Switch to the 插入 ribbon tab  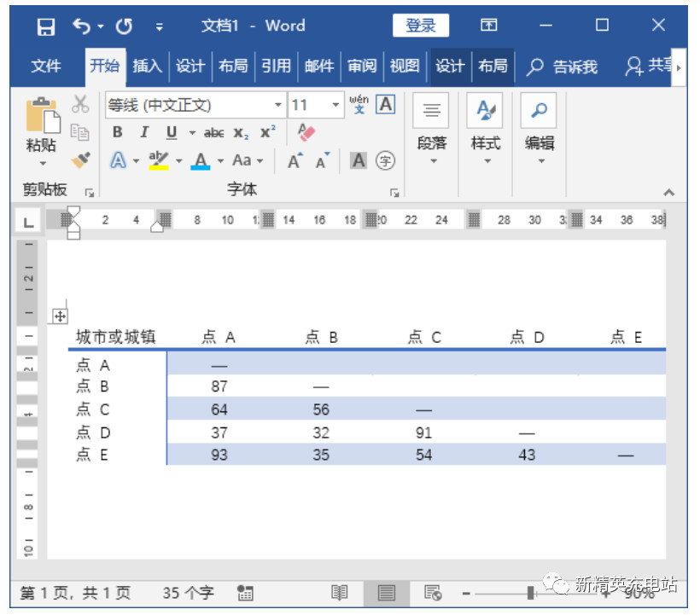click(x=147, y=65)
